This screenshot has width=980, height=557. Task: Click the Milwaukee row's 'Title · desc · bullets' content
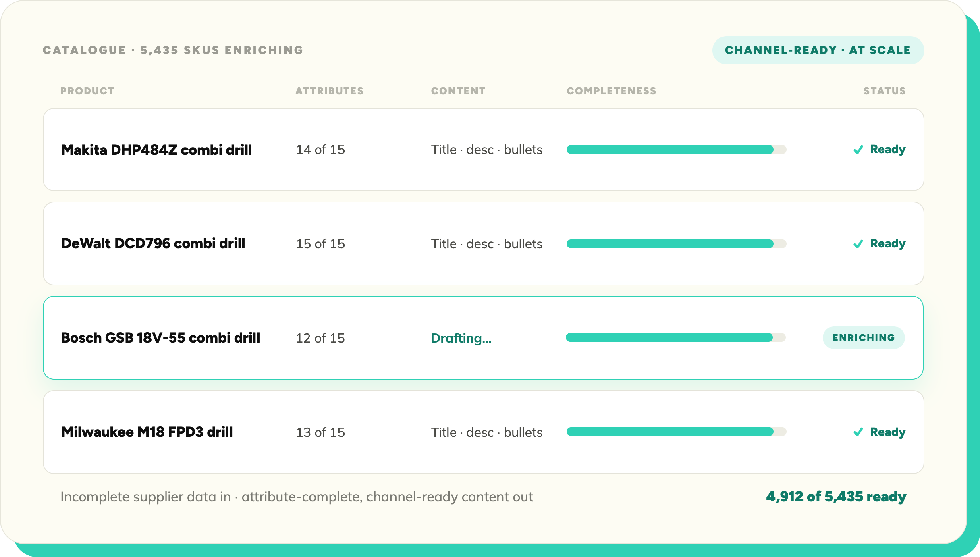487,432
